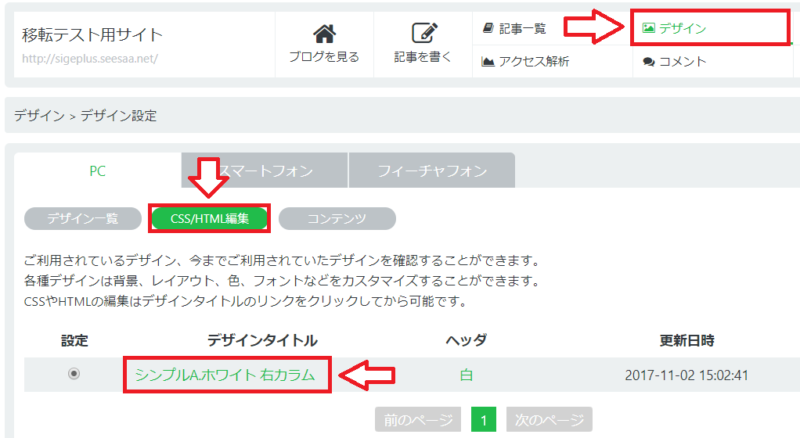
Task: Open the デザイン menu entry
Action: [682, 28]
